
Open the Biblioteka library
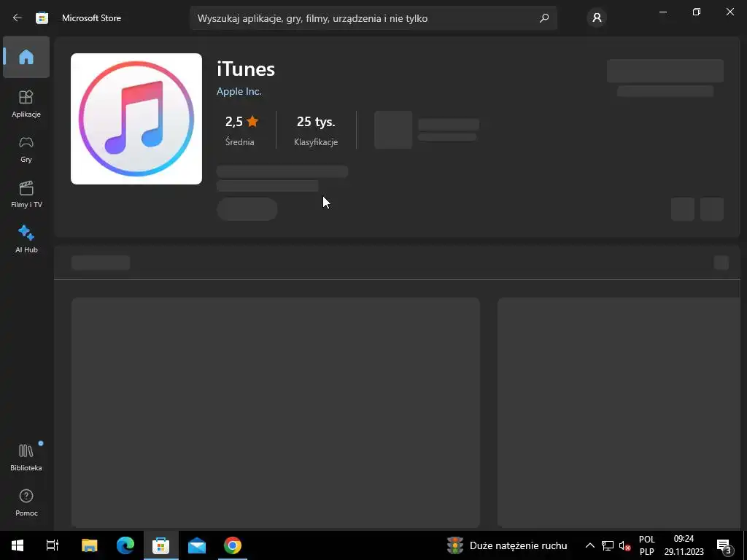(26, 457)
